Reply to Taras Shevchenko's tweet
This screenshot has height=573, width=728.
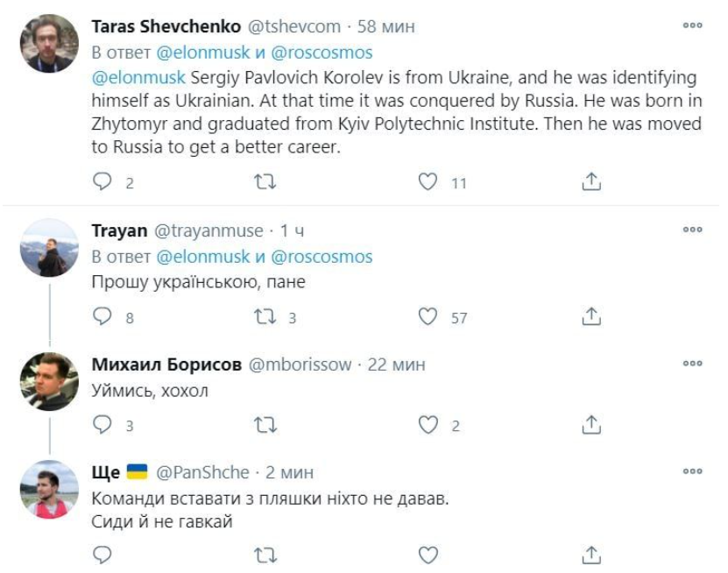coord(103,182)
